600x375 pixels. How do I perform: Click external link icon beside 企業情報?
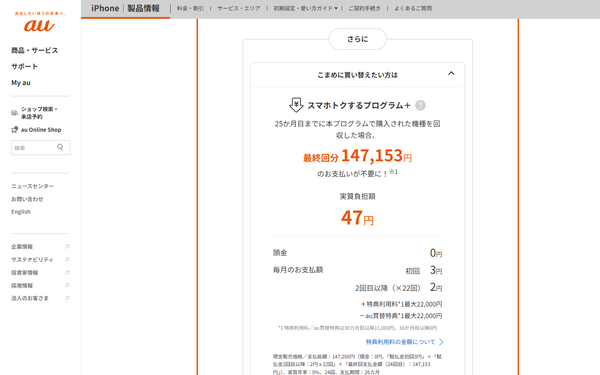(67, 246)
